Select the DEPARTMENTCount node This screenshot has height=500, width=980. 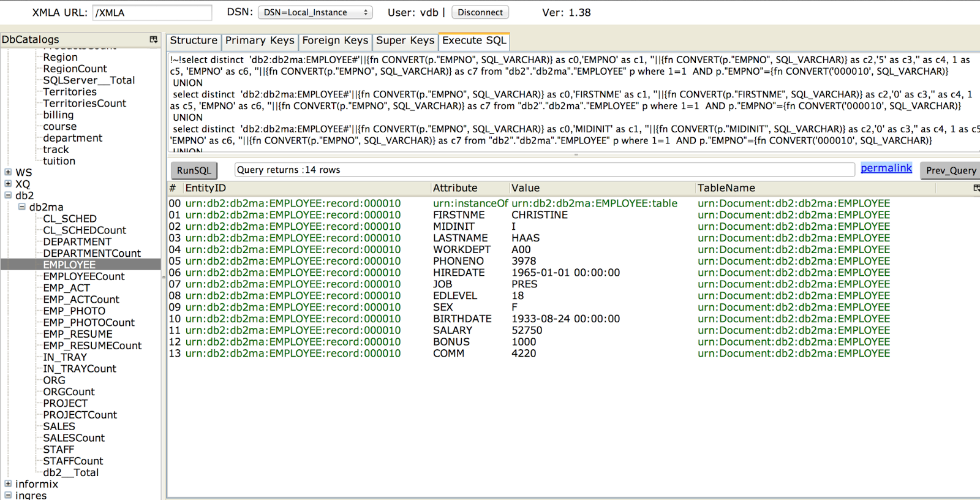[92, 253]
